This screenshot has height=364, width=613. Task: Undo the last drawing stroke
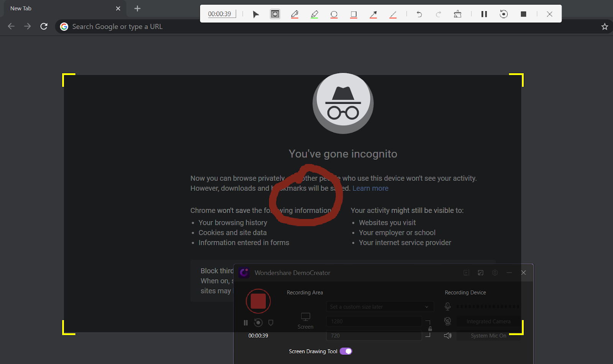point(419,14)
